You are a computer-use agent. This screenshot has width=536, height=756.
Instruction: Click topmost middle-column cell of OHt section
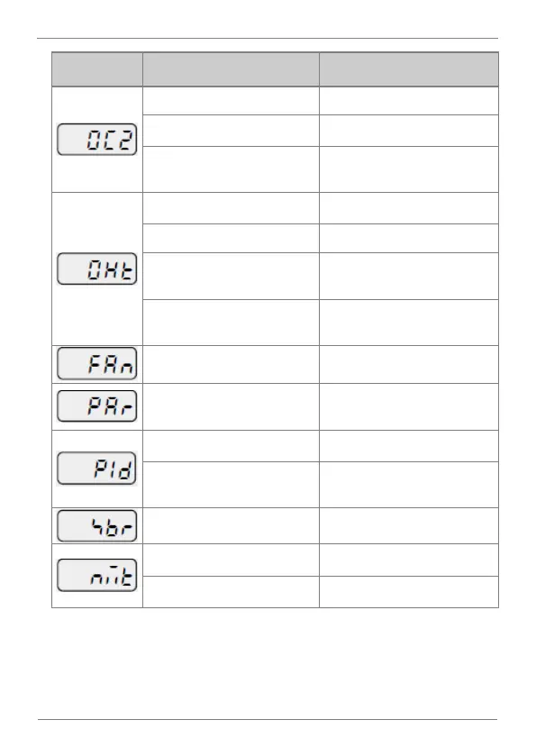[x=231, y=208]
